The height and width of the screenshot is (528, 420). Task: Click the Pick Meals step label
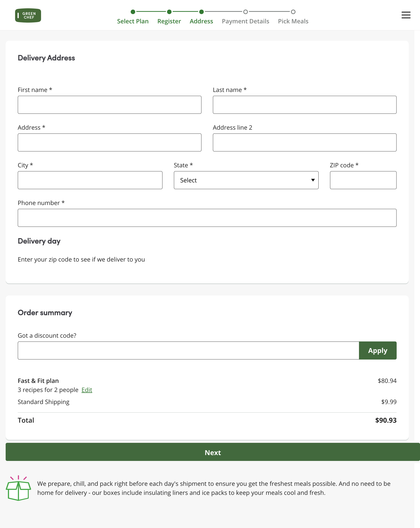pos(293,21)
